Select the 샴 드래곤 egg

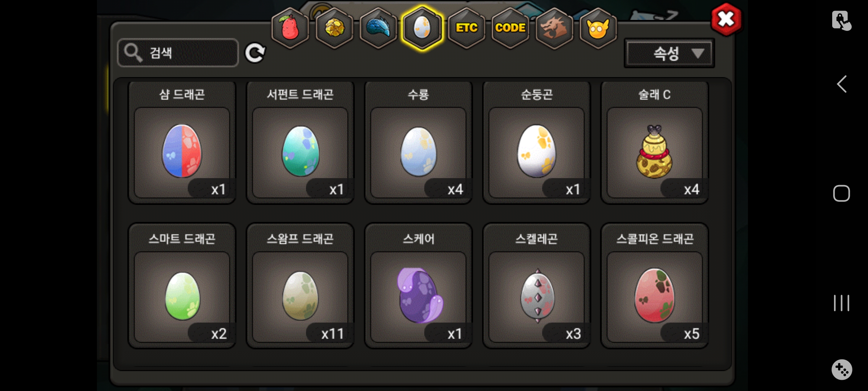click(x=182, y=143)
